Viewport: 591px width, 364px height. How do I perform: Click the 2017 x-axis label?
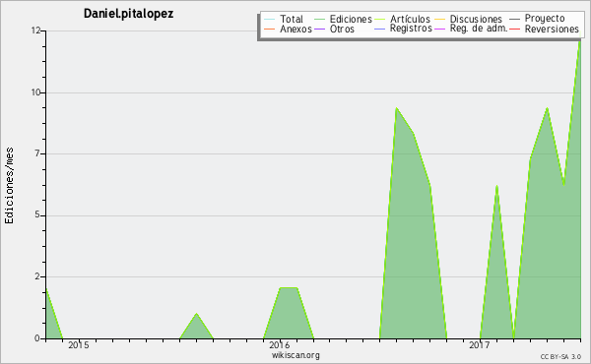point(480,344)
